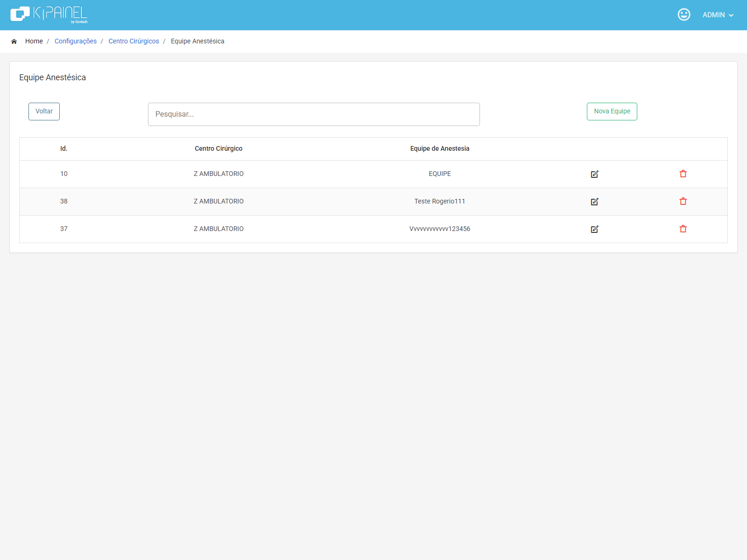Click the smiley face user icon
Viewport: 747px width, 560px height.
684,14
